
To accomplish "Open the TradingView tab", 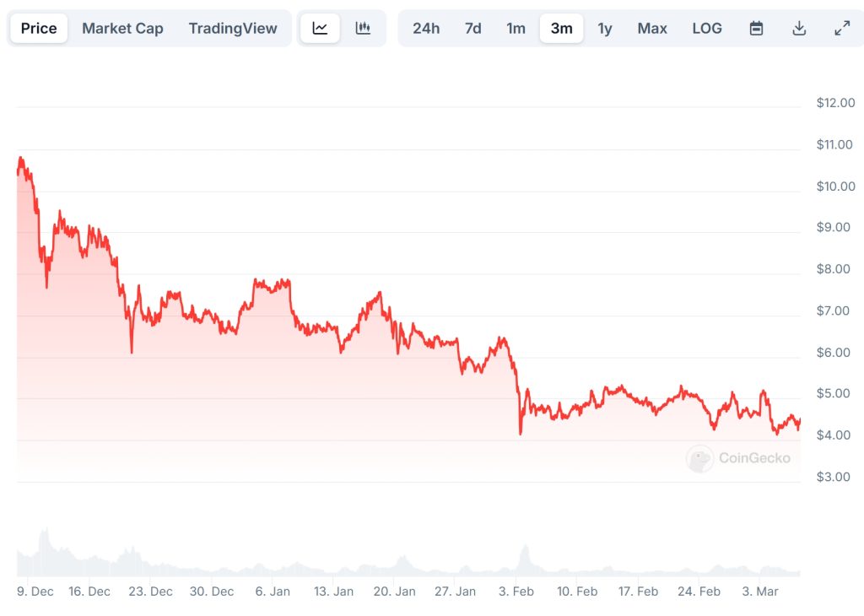I will click(x=233, y=28).
